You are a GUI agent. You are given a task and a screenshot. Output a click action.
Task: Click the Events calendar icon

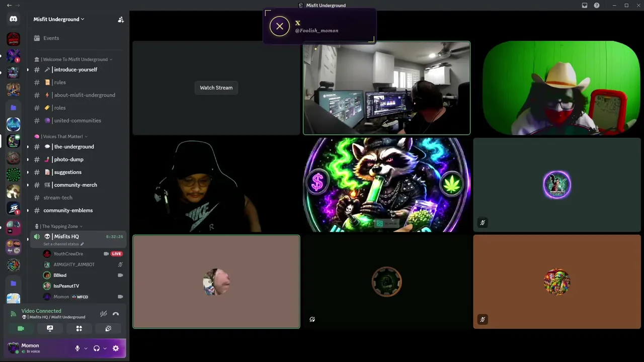pyautogui.click(x=37, y=38)
